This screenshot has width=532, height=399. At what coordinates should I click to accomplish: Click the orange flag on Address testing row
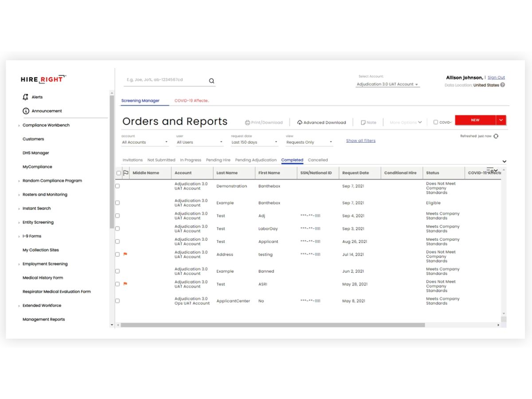click(125, 254)
